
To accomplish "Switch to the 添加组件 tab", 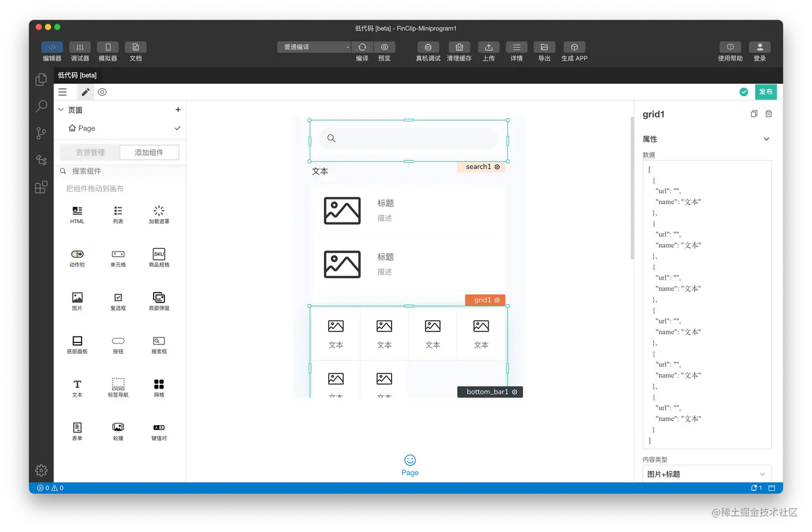I will point(149,153).
